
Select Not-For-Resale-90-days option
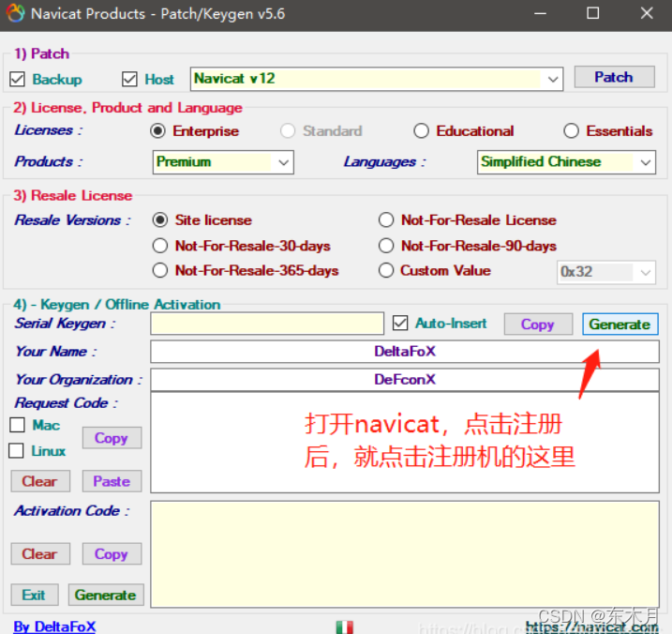click(386, 246)
